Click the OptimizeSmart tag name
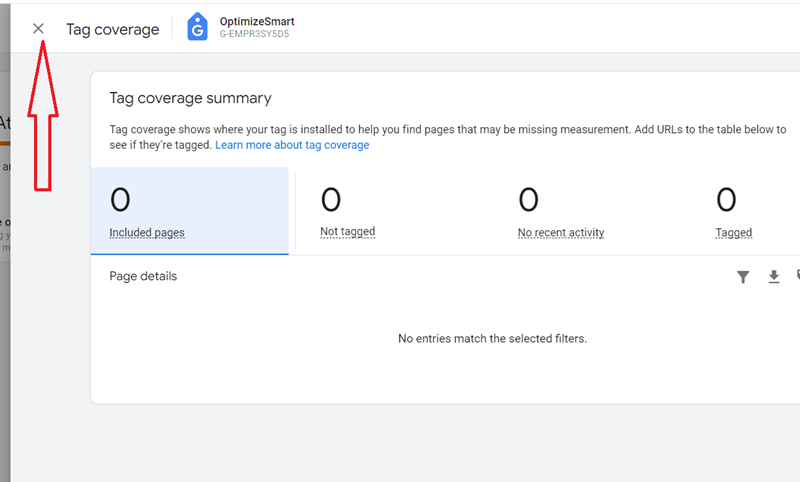Screen dimensions: 800x482 click(x=257, y=21)
